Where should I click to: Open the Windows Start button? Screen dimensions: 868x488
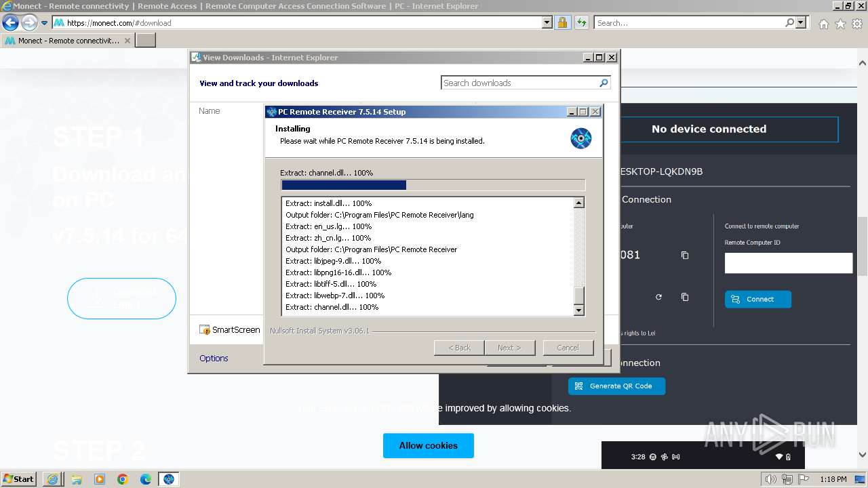pyautogui.click(x=19, y=479)
